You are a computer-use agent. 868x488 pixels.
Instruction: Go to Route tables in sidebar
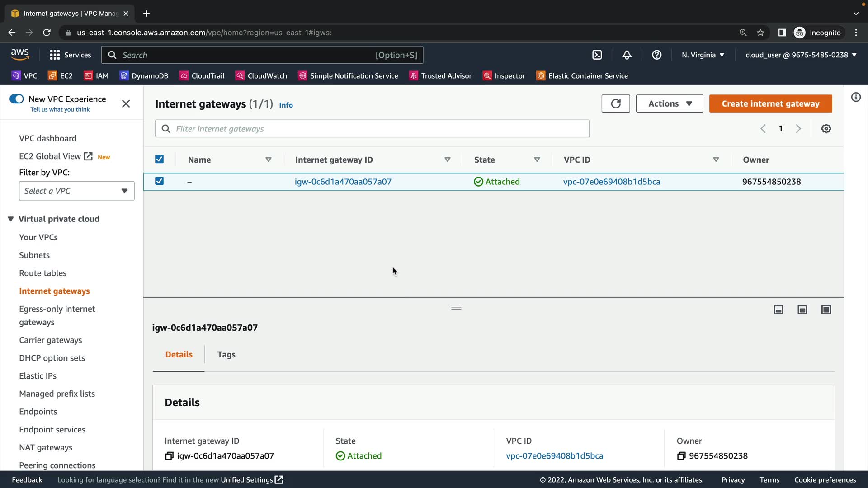tap(42, 273)
